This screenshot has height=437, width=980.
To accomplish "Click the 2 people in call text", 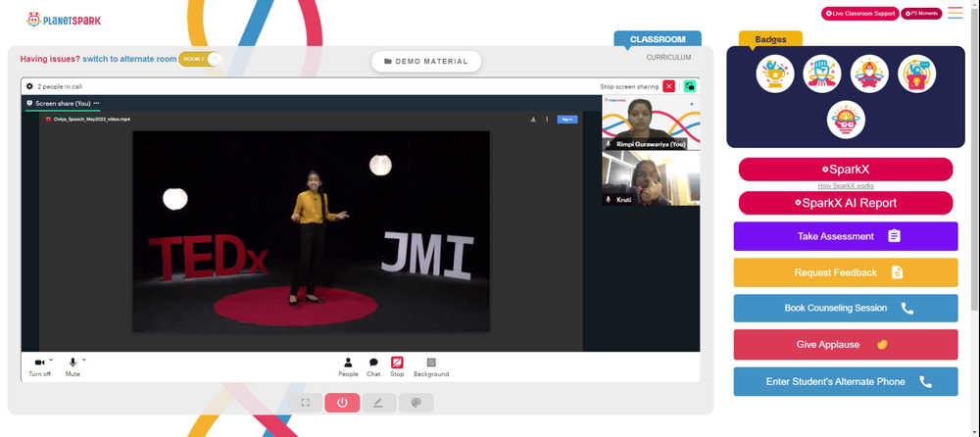I will (60, 87).
